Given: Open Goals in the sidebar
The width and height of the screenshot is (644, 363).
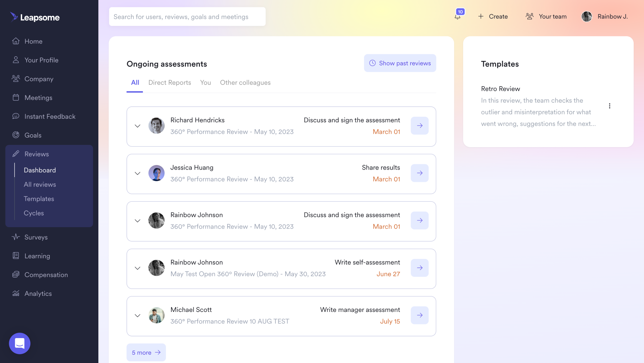Looking at the screenshot, I should 33,135.
